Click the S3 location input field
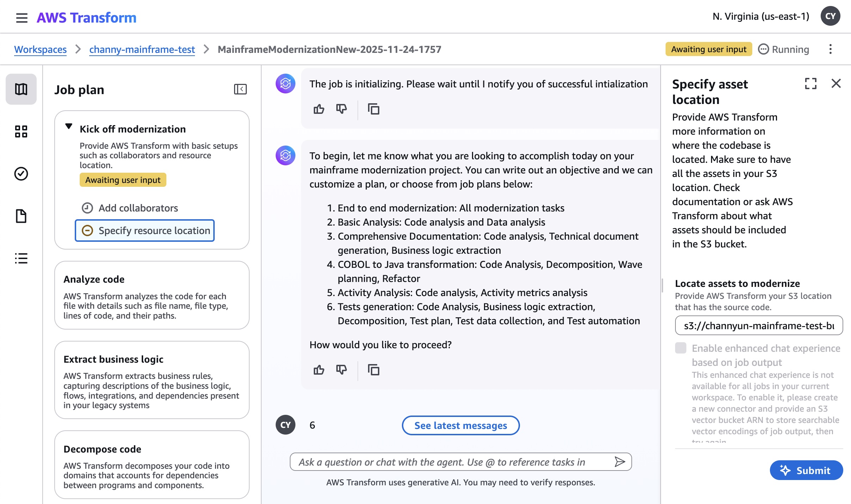The height and width of the screenshot is (504, 851). coord(758,326)
